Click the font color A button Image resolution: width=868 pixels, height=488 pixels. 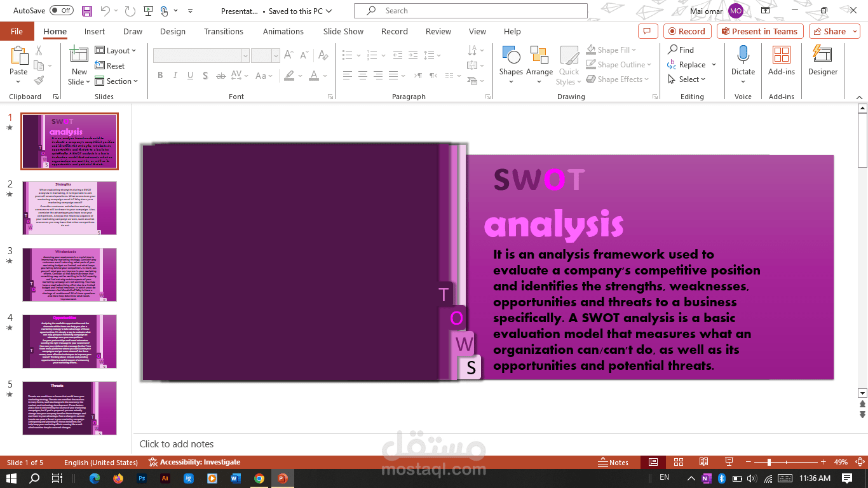(x=314, y=76)
